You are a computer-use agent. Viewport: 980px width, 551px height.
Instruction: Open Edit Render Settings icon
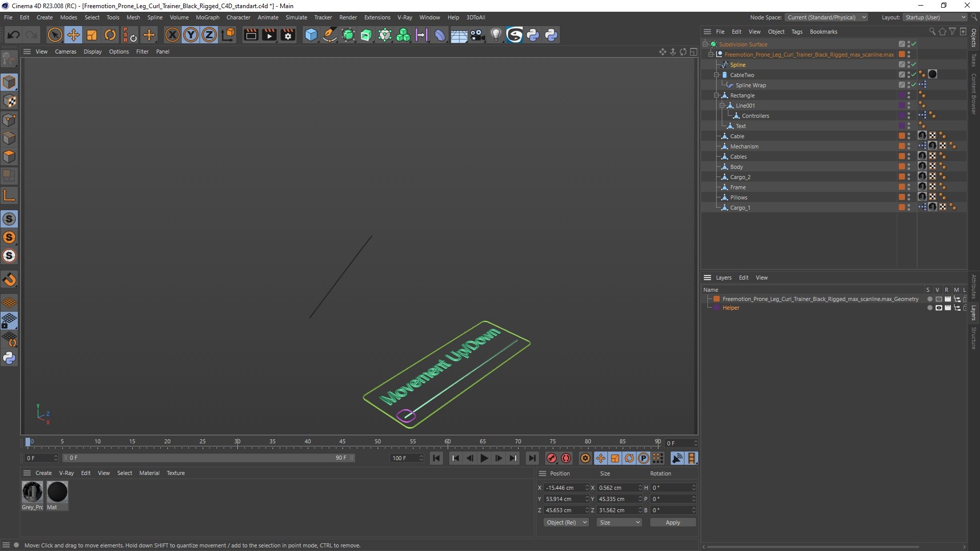(x=288, y=35)
